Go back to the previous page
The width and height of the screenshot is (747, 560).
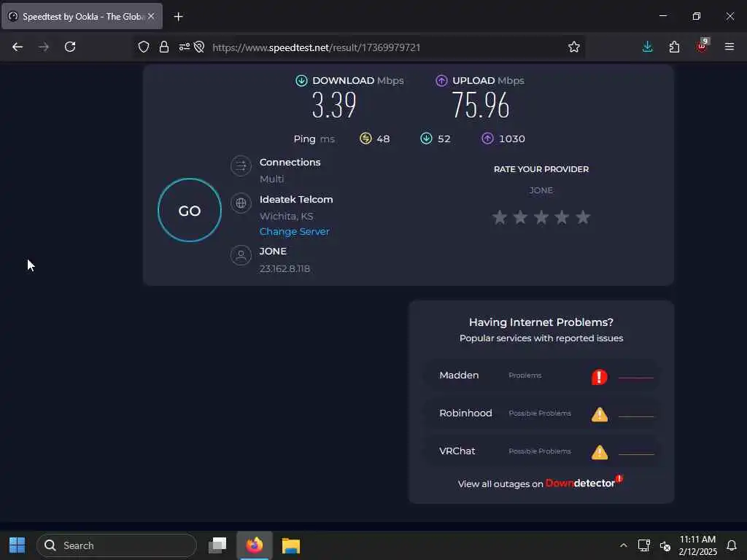click(18, 47)
